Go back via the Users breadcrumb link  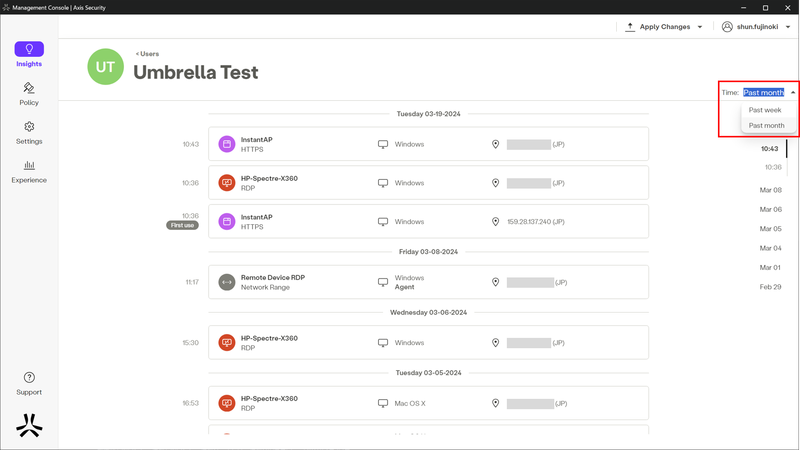[147, 54]
